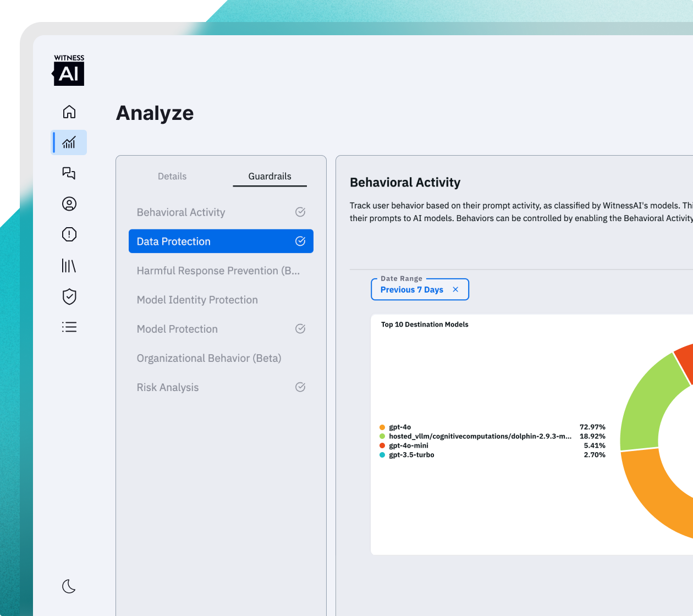Open the Date Range Previous 7 Days selector
Screen dimensions: 693x616
420,290
